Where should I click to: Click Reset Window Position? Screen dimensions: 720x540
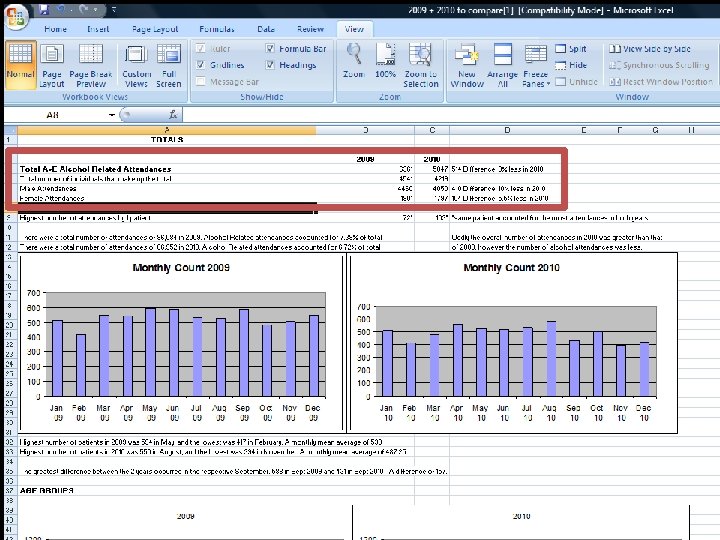pyautogui.click(x=661, y=82)
